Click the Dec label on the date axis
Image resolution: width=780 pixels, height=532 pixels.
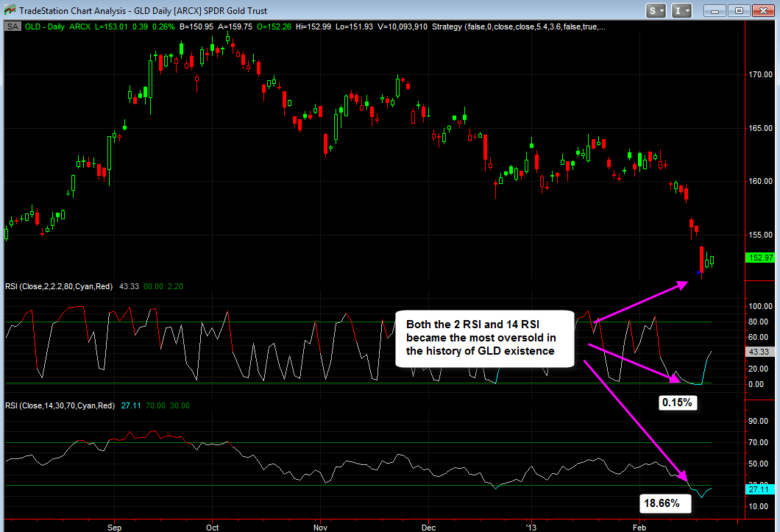[x=428, y=528]
